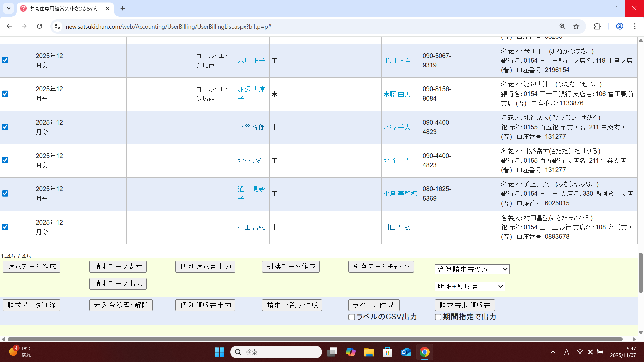Tick the 期間指定で出力 checkbox
This screenshot has width=644, height=362.
point(438,317)
